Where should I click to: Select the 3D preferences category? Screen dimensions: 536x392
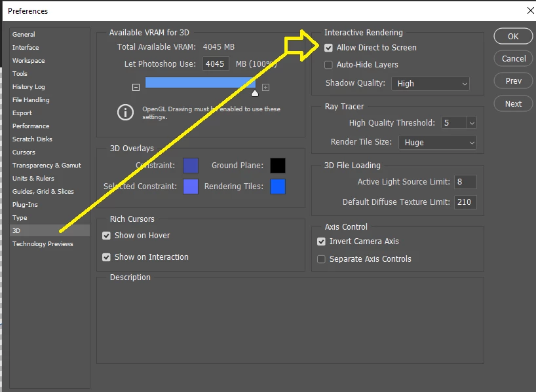point(50,231)
